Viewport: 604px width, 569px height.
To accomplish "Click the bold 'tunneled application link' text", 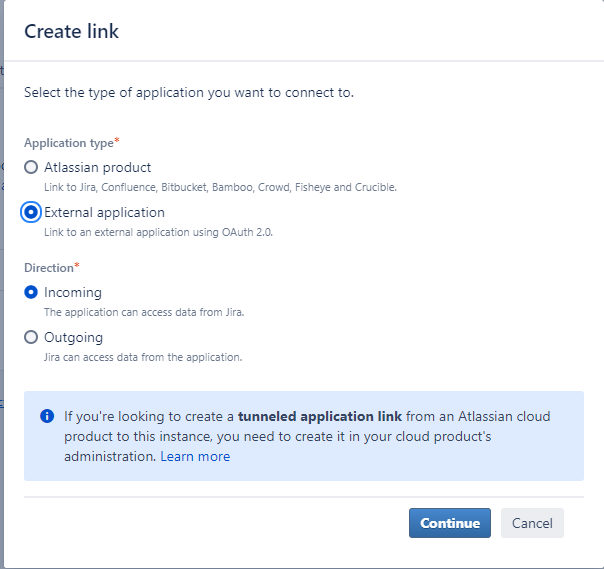I will coord(320,416).
